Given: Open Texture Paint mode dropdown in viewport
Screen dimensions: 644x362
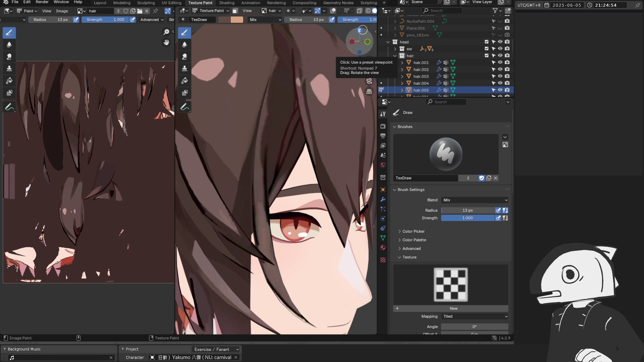Looking at the screenshot, I should point(211,11).
